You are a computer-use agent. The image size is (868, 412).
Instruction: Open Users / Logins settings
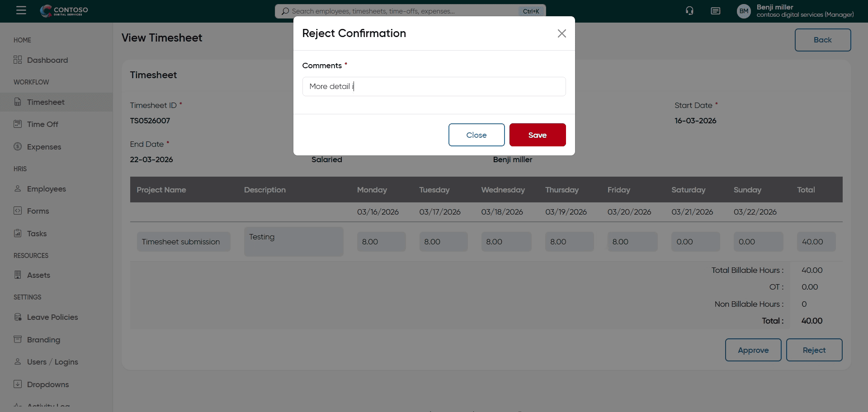click(52, 362)
